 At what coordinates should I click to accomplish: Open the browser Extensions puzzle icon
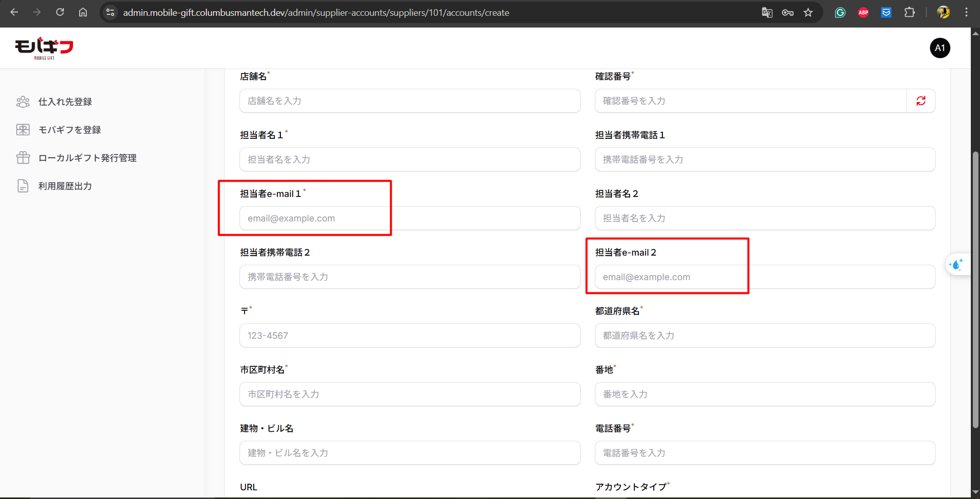[909, 13]
